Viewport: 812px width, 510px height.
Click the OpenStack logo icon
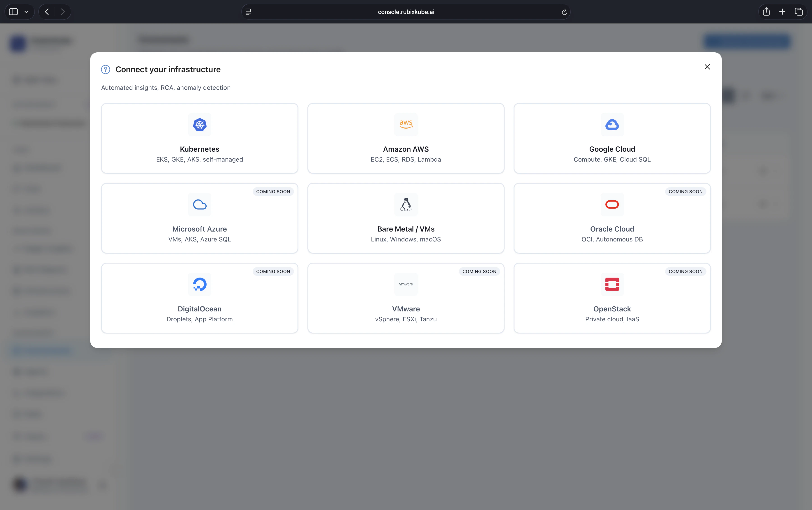pyautogui.click(x=611, y=284)
